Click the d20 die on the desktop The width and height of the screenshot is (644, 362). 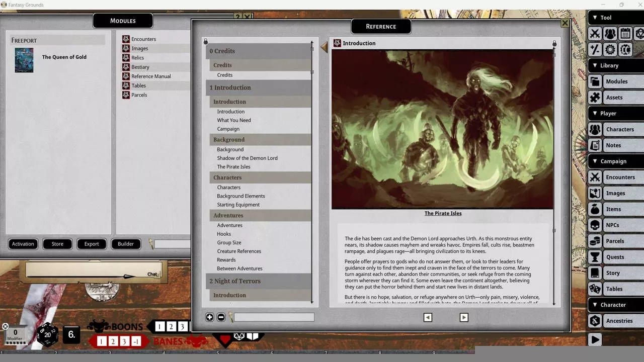tap(47, 334)
